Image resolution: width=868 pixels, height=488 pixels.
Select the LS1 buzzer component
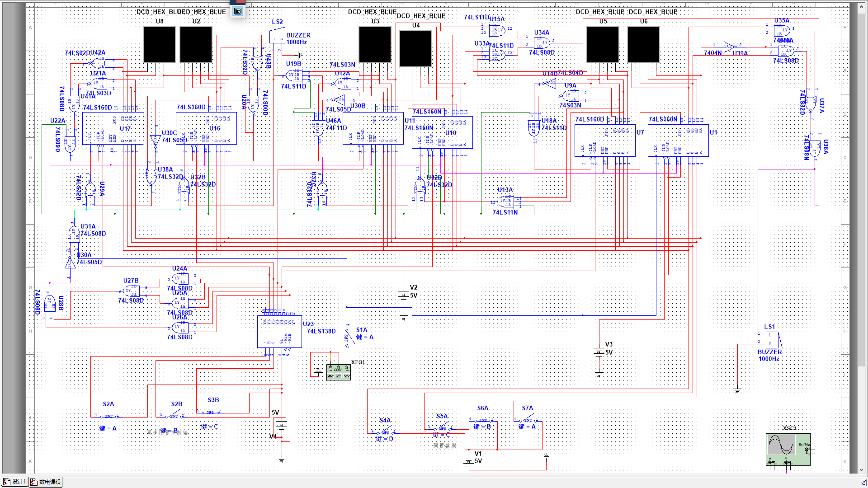(772, 340)
